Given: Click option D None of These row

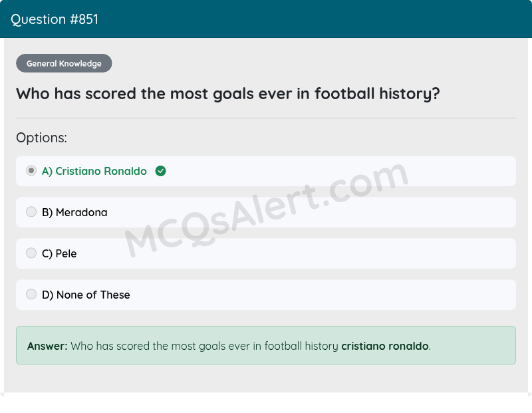Looking at the screenshot, I should [266, 295].
